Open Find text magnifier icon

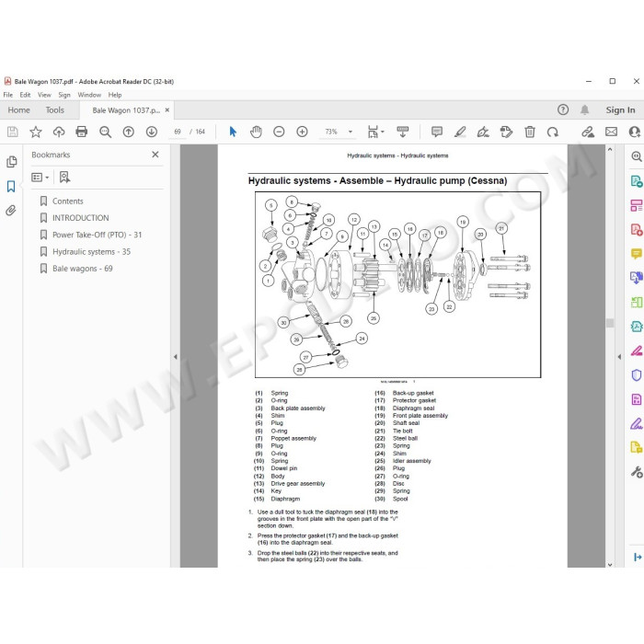[x=105, y=132]
